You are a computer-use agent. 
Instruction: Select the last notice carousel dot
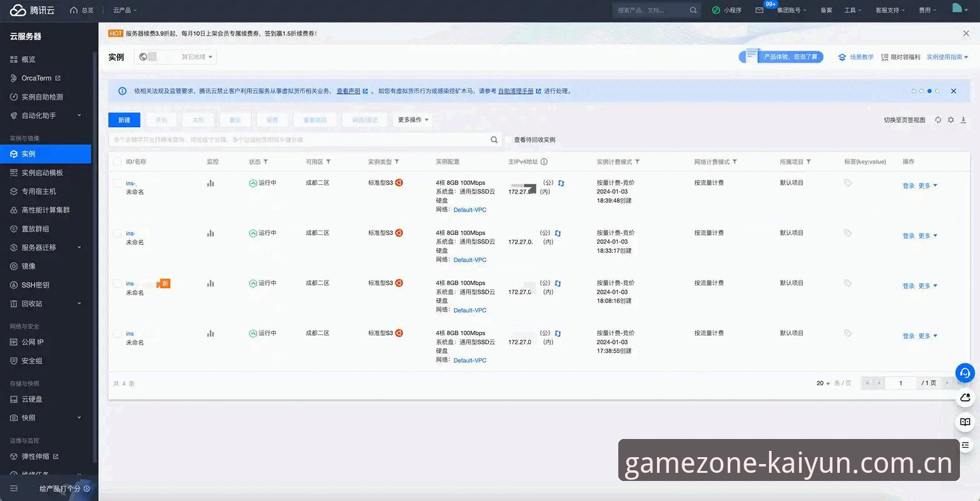937,91
